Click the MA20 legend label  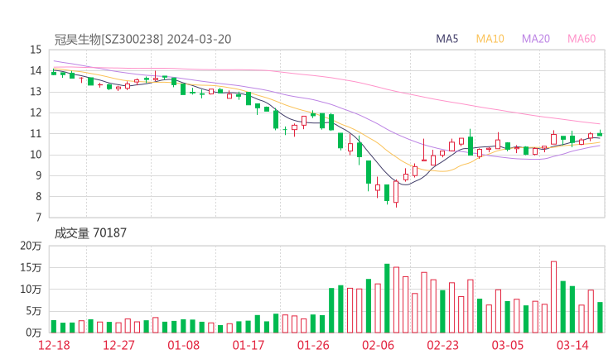(x=536, y=39)
